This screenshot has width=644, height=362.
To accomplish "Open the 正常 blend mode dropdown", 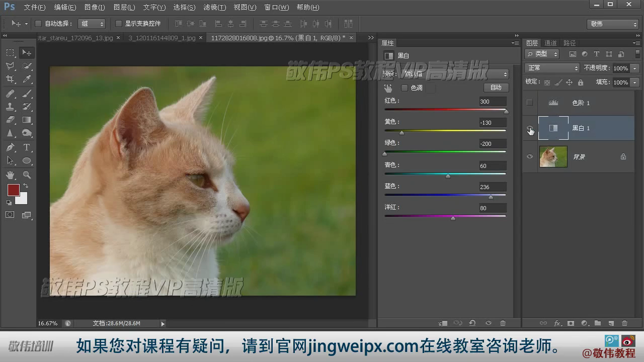I will [552, 68].
